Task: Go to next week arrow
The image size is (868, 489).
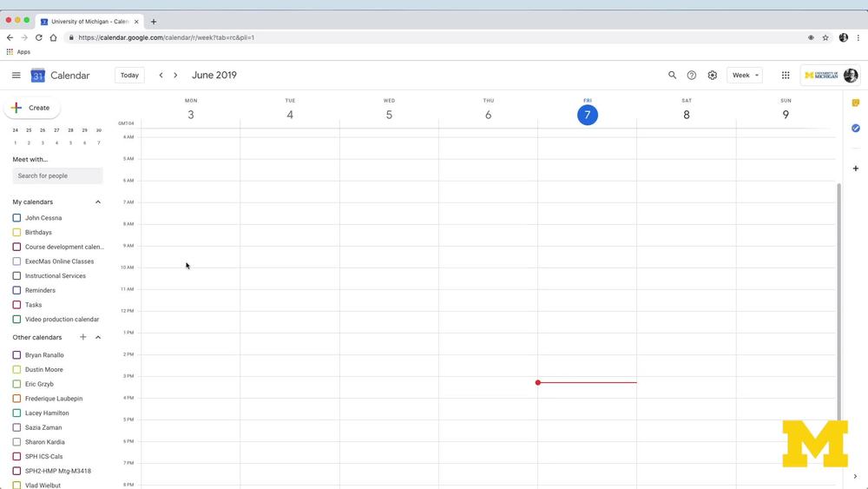Action: pyautogui.click(x=175, y=76)
